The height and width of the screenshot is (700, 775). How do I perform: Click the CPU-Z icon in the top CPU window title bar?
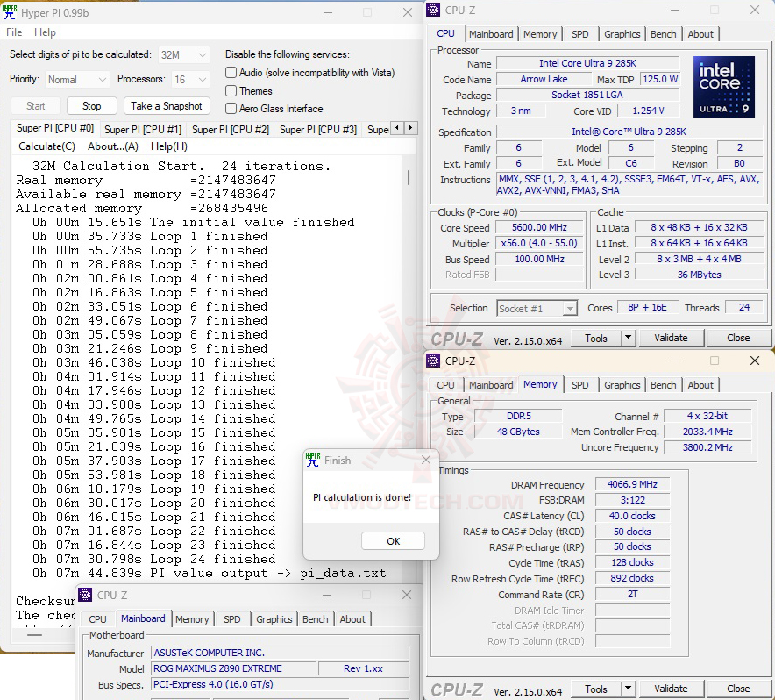click(433, 10)
